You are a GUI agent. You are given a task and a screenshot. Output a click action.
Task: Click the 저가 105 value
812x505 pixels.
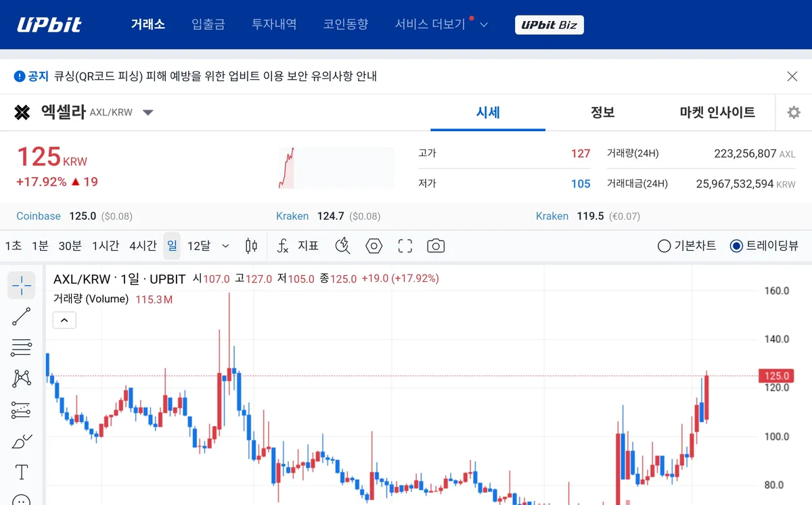pyautogui.click(x=581, y=184)
